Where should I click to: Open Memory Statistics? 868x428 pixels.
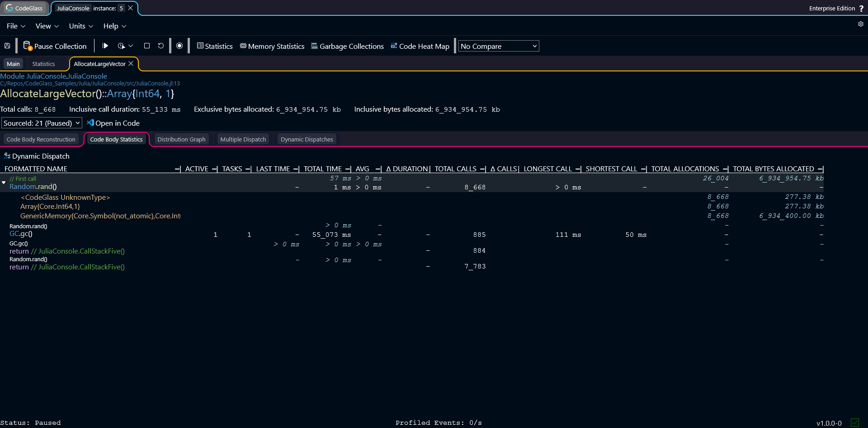272,46
